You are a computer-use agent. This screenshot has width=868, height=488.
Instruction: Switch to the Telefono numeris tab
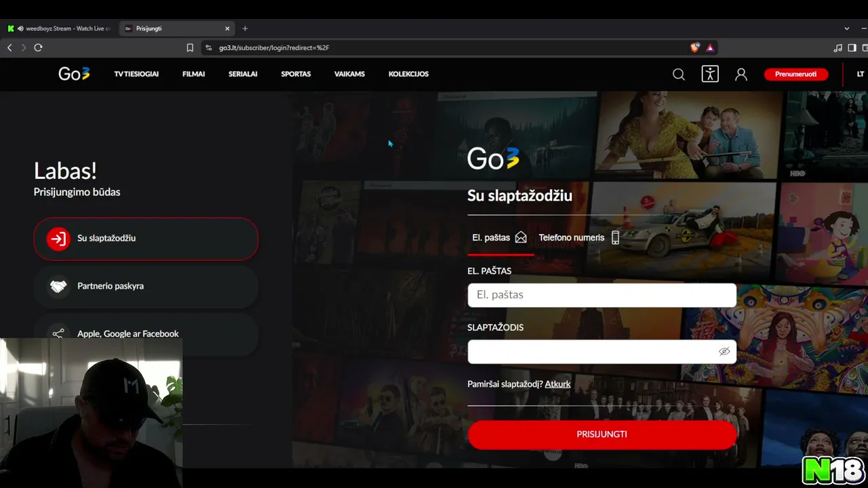[x=579, y=238]
